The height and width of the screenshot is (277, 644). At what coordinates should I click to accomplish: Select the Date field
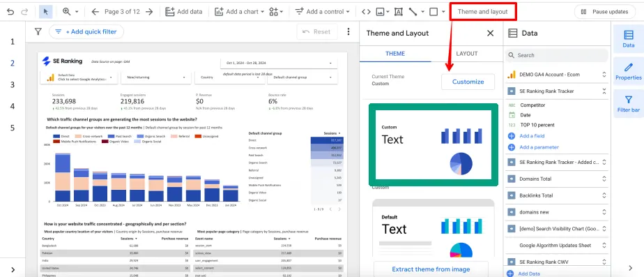(x=526, y=115)
